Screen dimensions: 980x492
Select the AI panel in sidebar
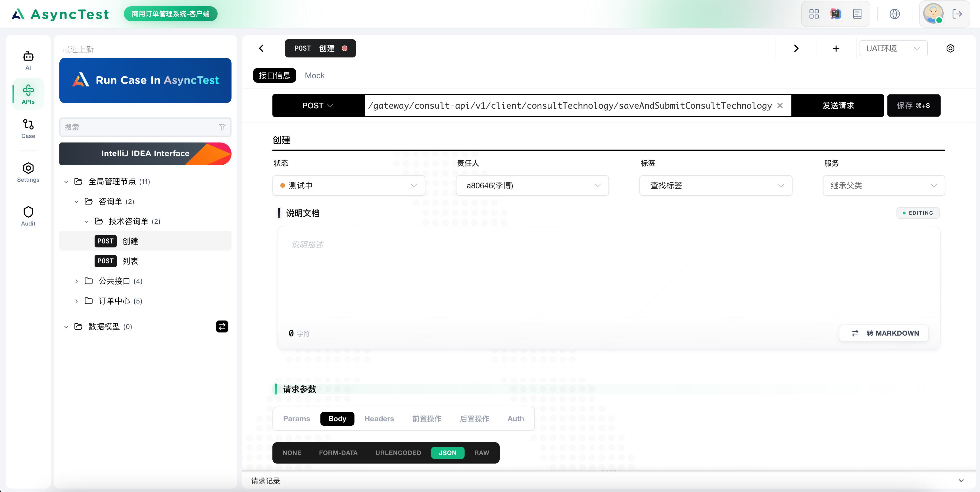tap(28, 60)
